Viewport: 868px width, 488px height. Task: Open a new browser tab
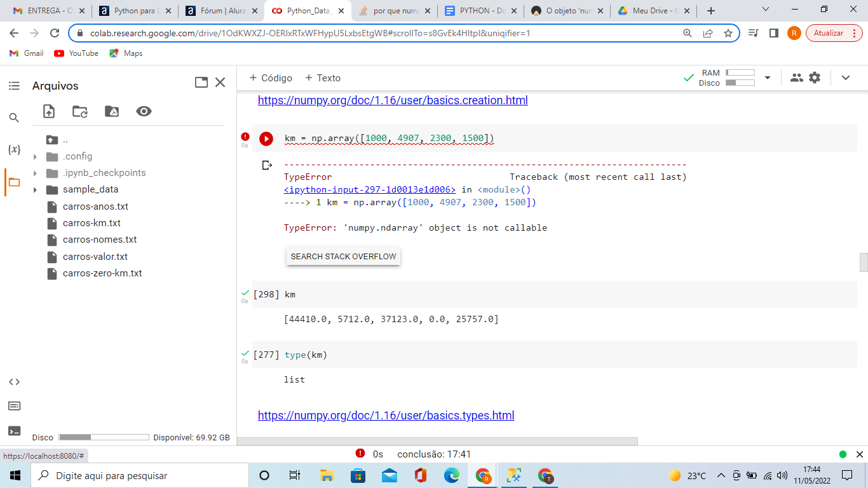click(x=711, y=11)
